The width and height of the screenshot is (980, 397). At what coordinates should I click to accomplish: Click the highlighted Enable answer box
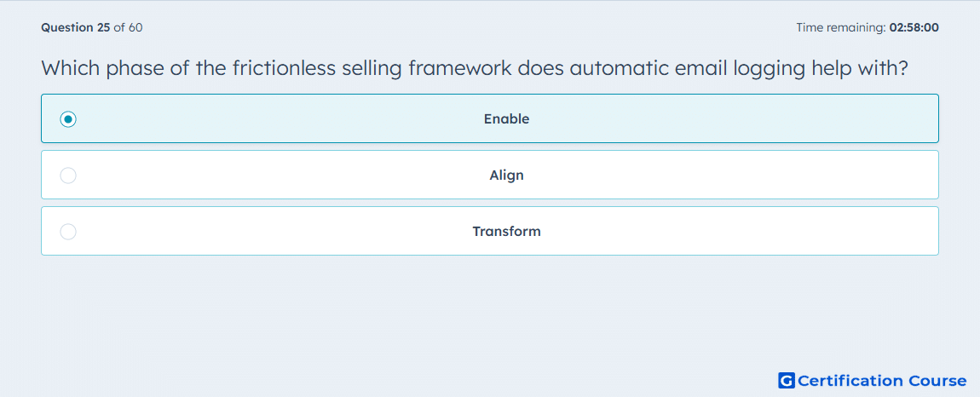pyautogui.click(x=490, y=118)
